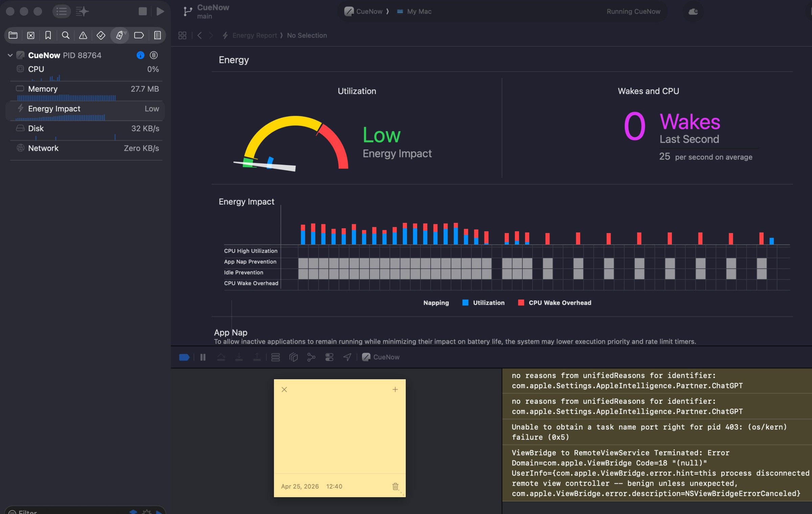Click the App Nap Prevention row label
The width and height of the screenshot is (812, 514).
[x=250, y=262]
